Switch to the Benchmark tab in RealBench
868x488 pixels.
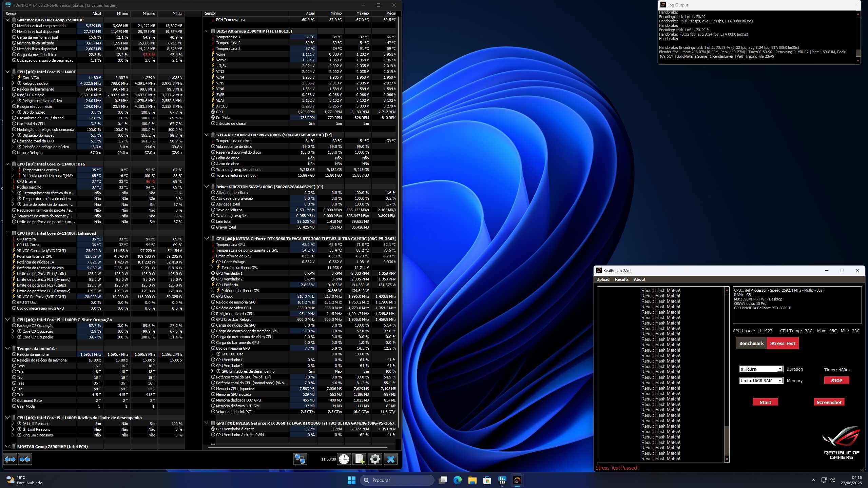click(x=751, y=343)
